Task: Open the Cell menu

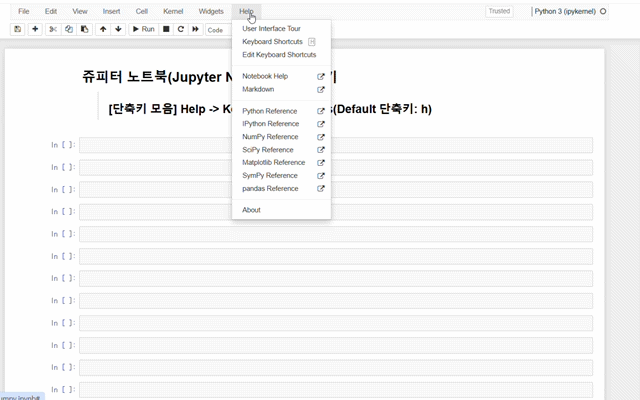Action: (x=142, y=11)
